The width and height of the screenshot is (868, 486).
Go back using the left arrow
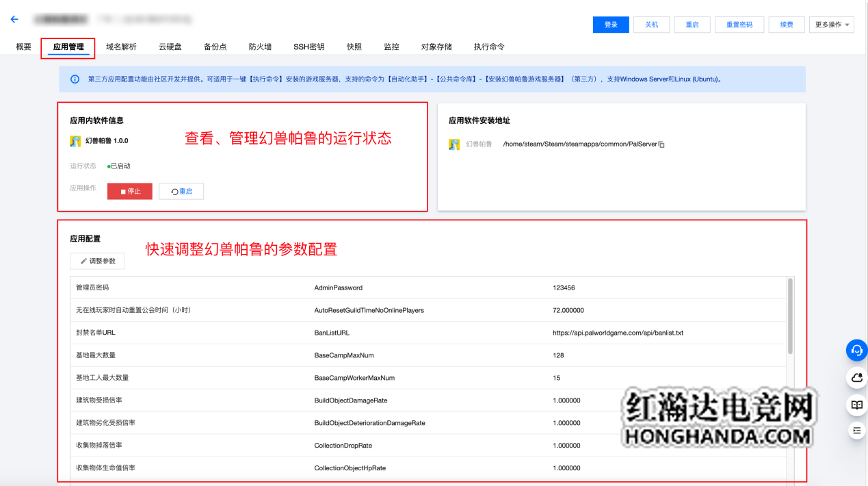(x=14, y=20)
